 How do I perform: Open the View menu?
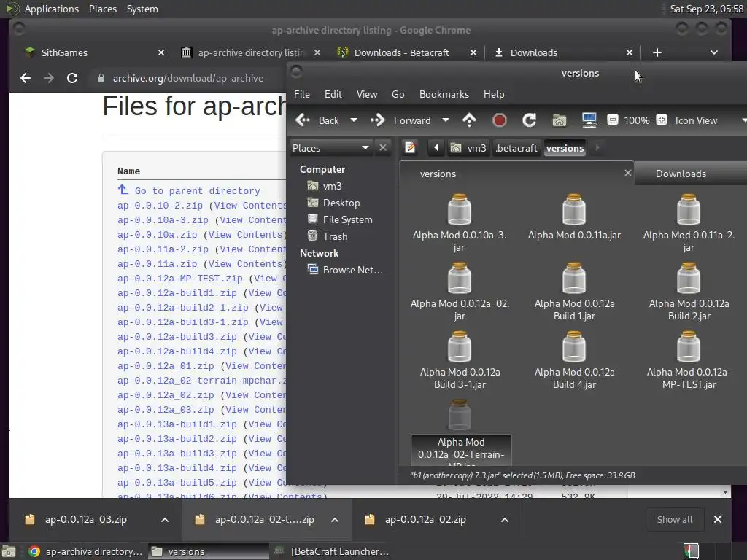tap(367, 94)
